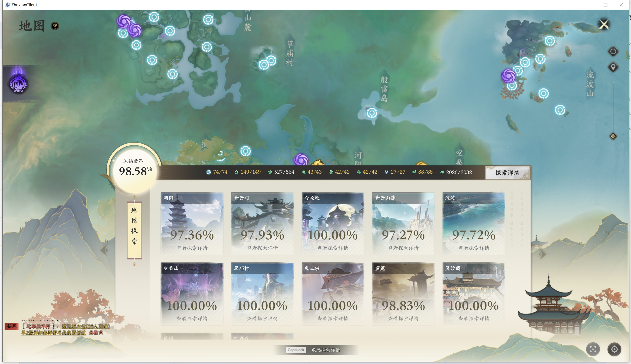Open the 青云门 region card

pos(262,224)
